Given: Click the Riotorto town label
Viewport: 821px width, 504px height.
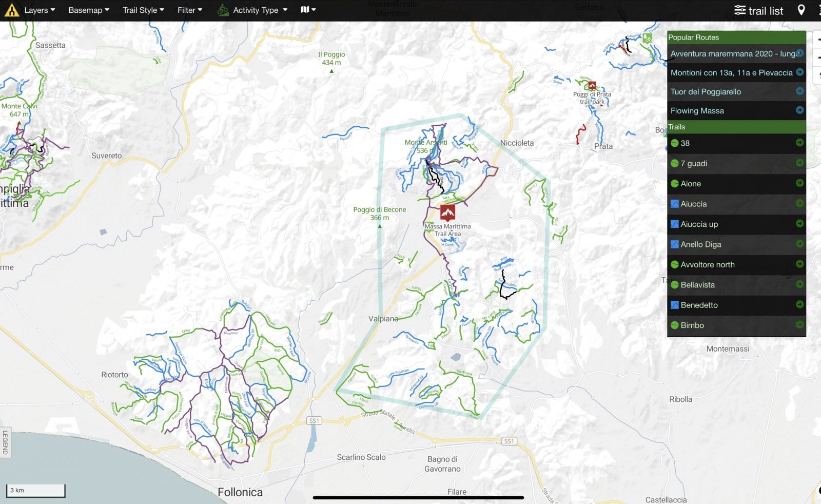Looking at the screenshot, I should tap(114, 375).
